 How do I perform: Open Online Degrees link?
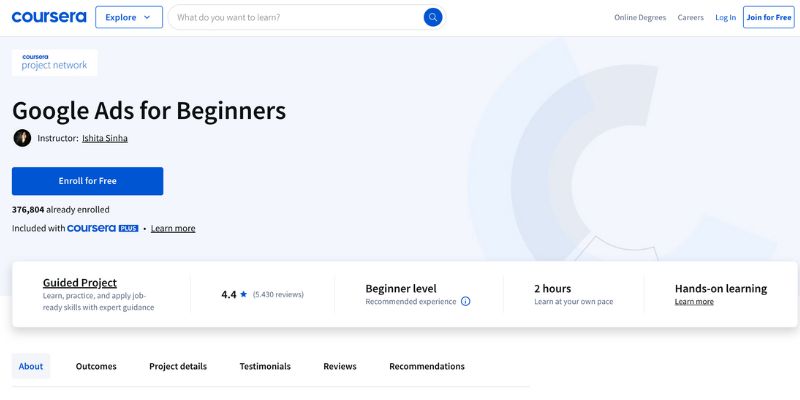(x=640, y=17)
